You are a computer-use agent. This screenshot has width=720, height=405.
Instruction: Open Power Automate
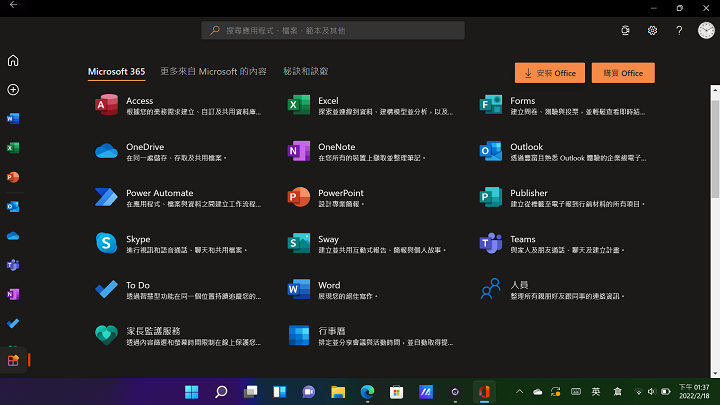pos(178,197)
